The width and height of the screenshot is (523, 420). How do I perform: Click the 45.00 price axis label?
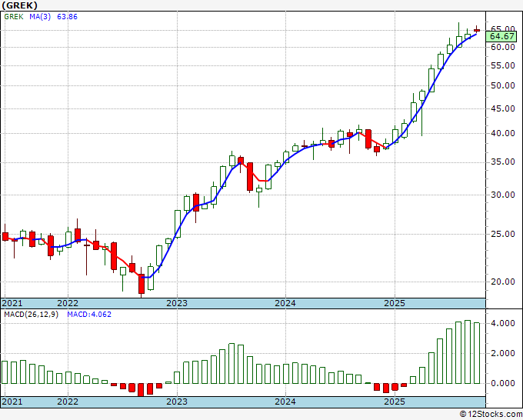click(503, 108)
